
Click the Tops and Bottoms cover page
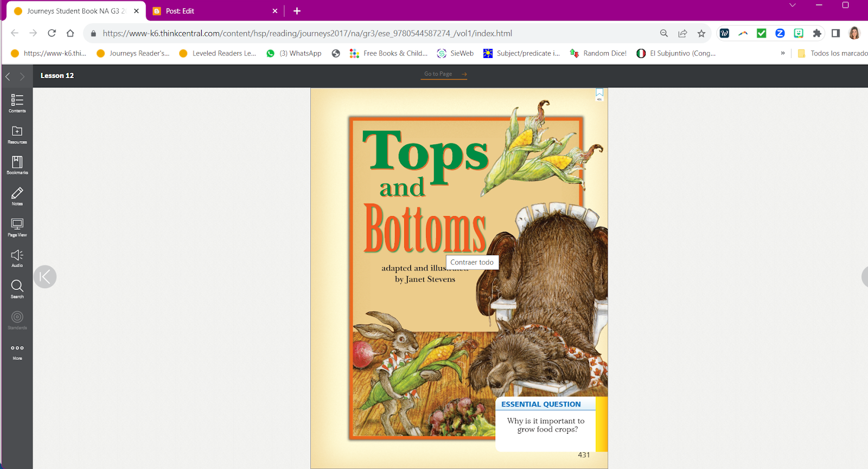point(459,278)
